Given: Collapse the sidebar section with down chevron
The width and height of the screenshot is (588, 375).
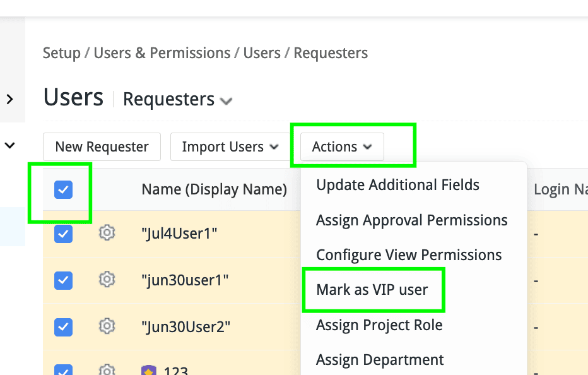Looking at the screenshot, I should (x=9, y=145).
